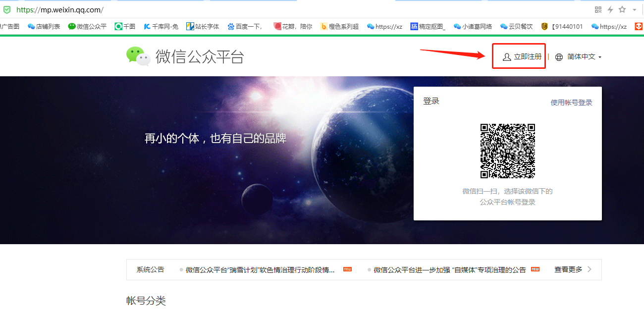The width and height of the screenshot is (644, 314).
Task: Open the QR code icon in address bar
Action: [598, 9]
